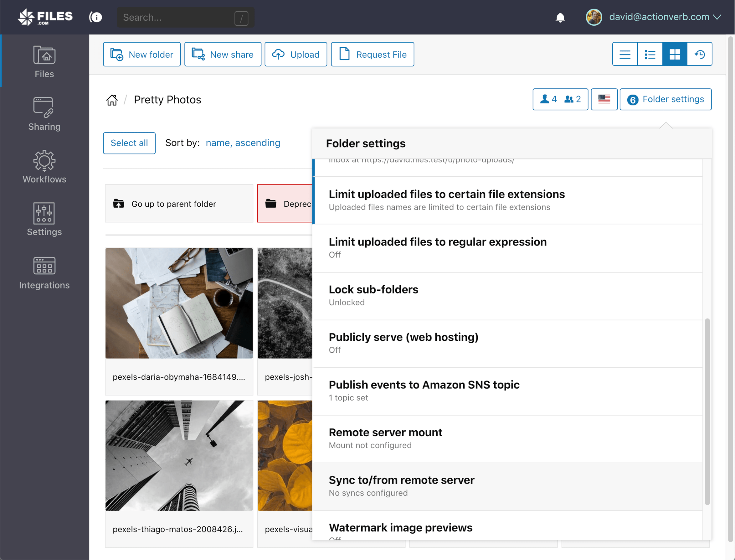
Task: Open Lock sub-folders setting
Action: [373, 295]
